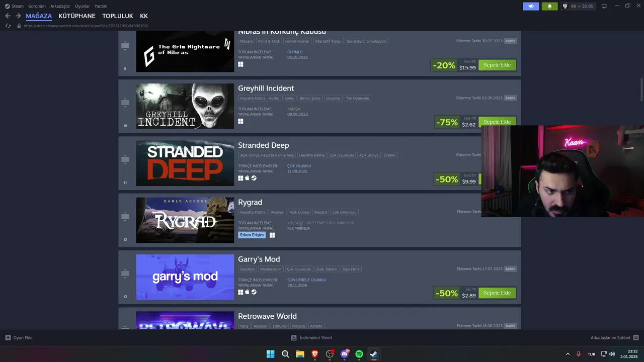The width and height of the screenshot is (644, 362).
Task: Open the Grim Nightmare of Nibras thumbnail
Action: tap(185, 52)
